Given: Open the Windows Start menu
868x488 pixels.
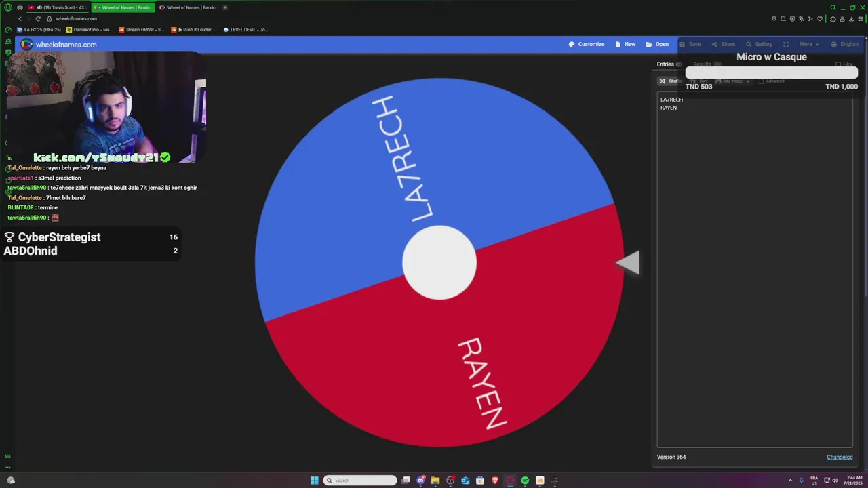Looking at the screenshot, I should (x=314, y=481).
